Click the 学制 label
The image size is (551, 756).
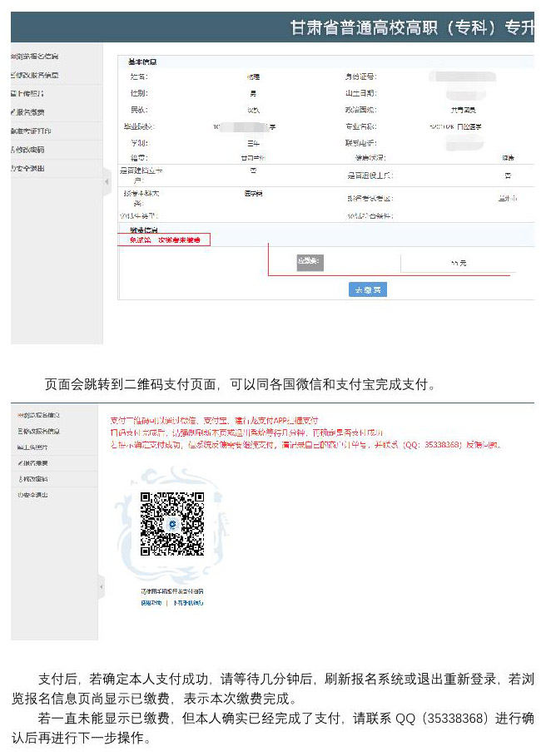pos(139,143)
